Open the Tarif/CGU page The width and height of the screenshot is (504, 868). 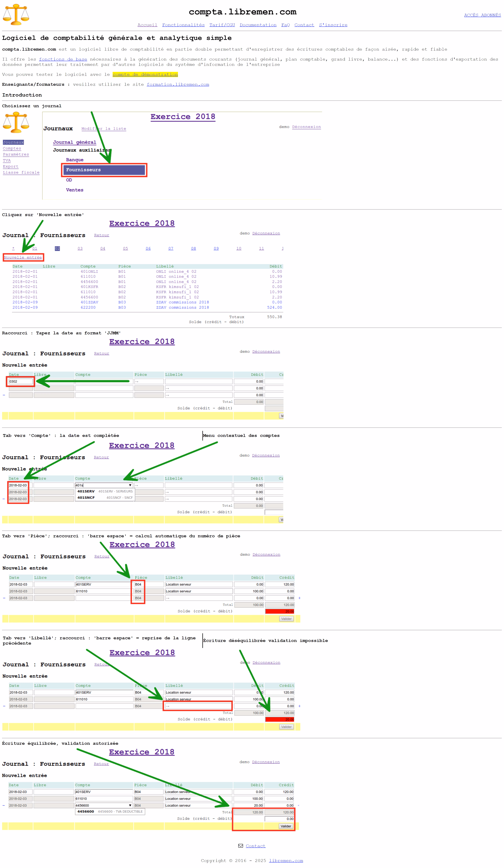pyautogui.click(x=222, y=25)
